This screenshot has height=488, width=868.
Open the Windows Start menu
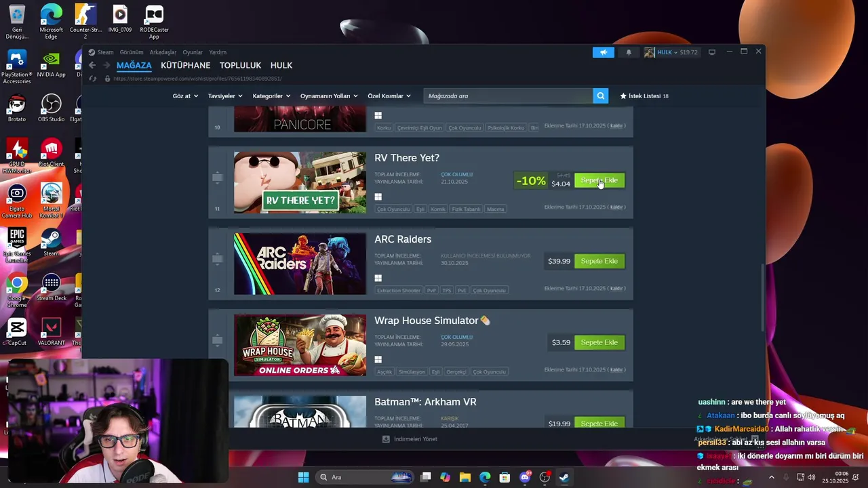pos(303,477)
